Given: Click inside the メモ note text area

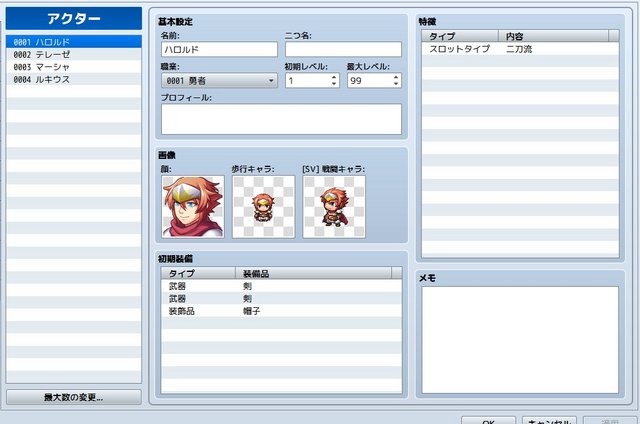Looking at the screenshot, I should (520, 340).
